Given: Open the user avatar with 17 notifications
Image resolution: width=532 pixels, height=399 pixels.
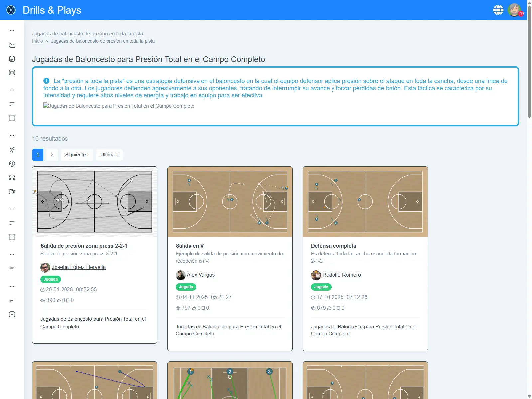Looking at the screenshot, I should (x=514, y=10).
